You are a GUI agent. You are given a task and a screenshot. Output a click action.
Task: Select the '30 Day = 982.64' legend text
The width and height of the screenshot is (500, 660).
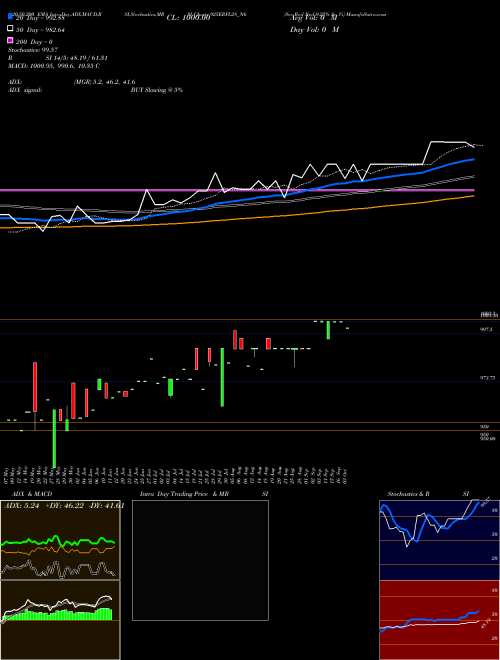point(40,29)
